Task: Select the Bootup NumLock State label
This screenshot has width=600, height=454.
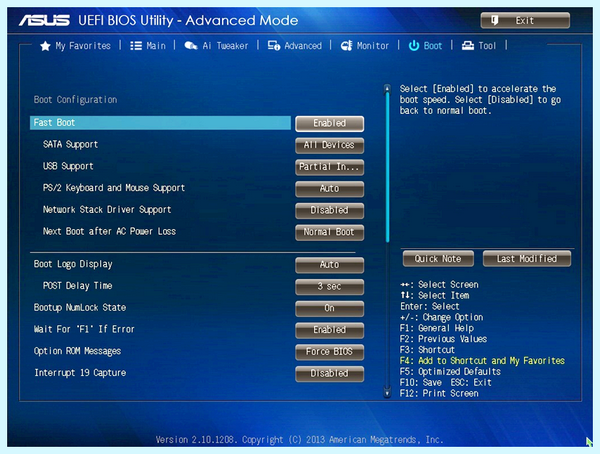Action: [x=80, y=308]
